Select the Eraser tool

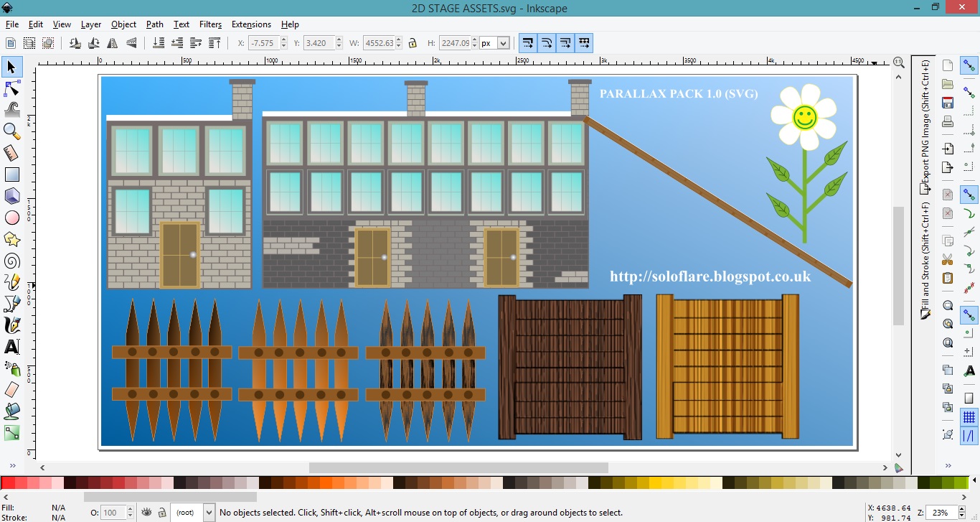(11, 390)
